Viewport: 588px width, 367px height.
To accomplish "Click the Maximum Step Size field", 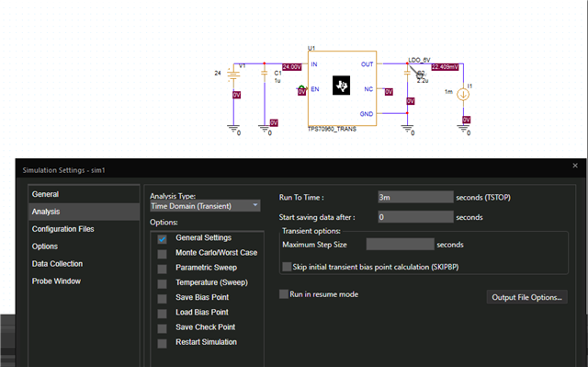I will (x=401, y=245).
